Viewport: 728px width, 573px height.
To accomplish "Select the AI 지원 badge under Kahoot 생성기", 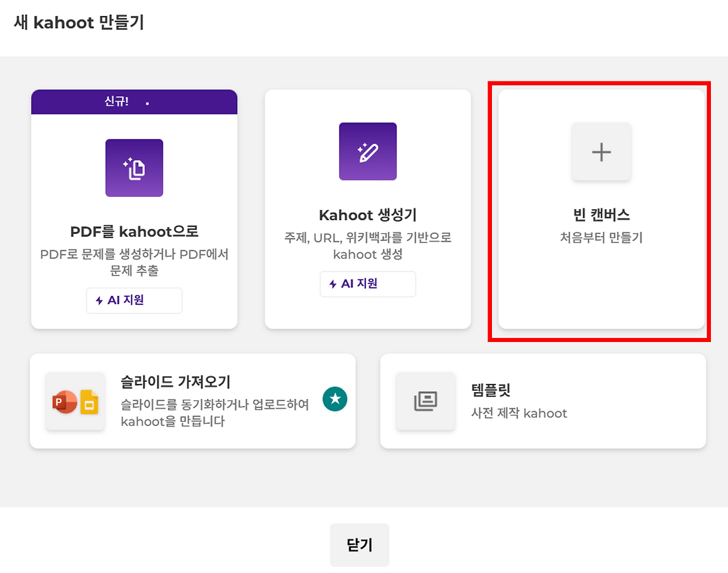I will (x=368, y=284).
